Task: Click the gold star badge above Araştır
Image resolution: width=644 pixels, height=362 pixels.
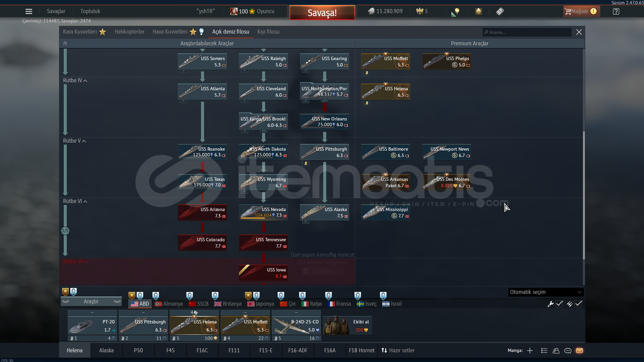Action: click(x=65, y=292)
